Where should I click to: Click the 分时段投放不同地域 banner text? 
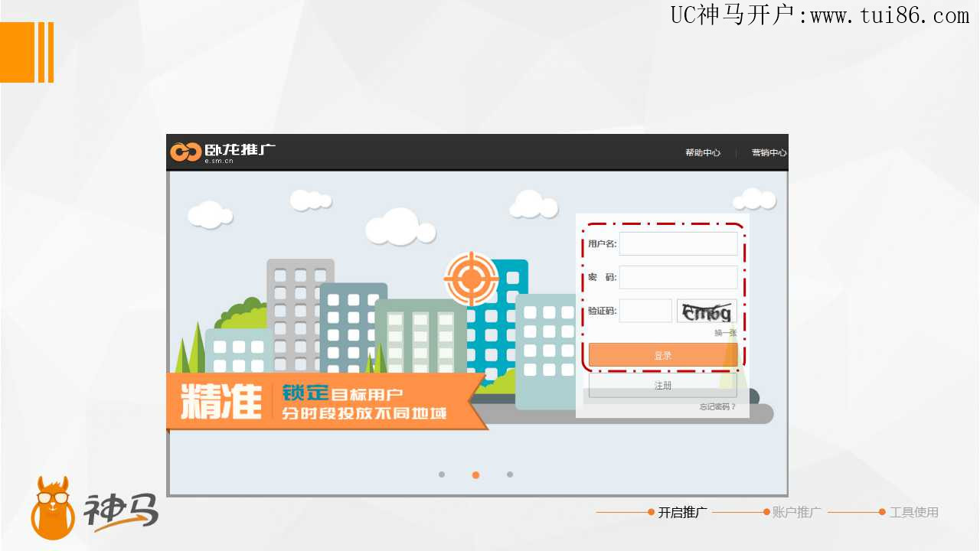(364, 414)
